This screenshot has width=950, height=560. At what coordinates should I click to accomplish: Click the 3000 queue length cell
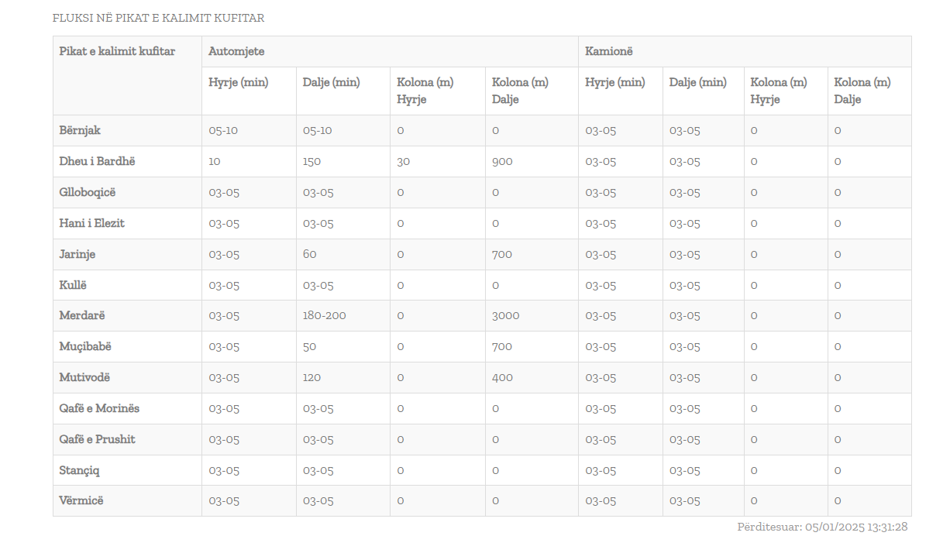coord(505,315)
